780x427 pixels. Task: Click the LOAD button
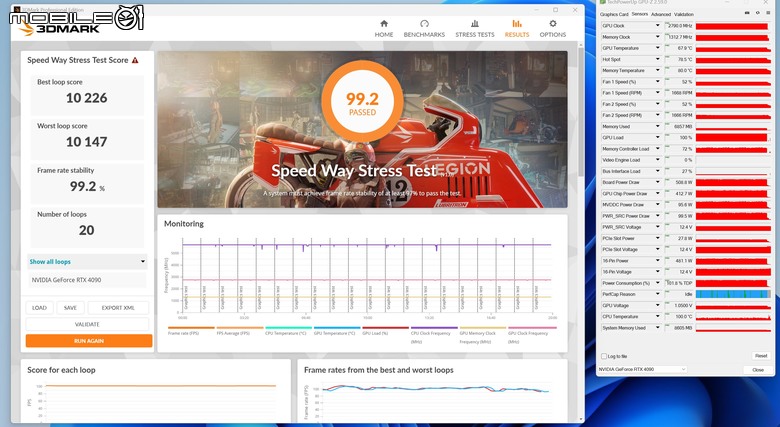pyautogui.click(x=39, y=308)
